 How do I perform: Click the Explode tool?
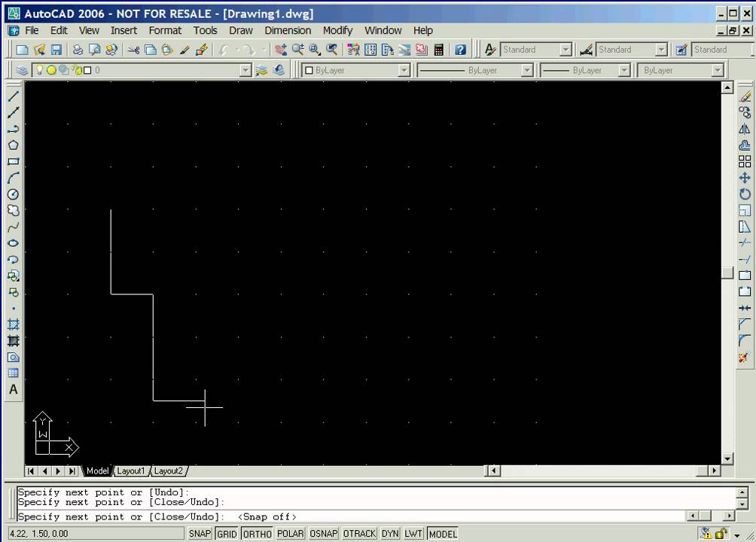click(x=745, y=358)
